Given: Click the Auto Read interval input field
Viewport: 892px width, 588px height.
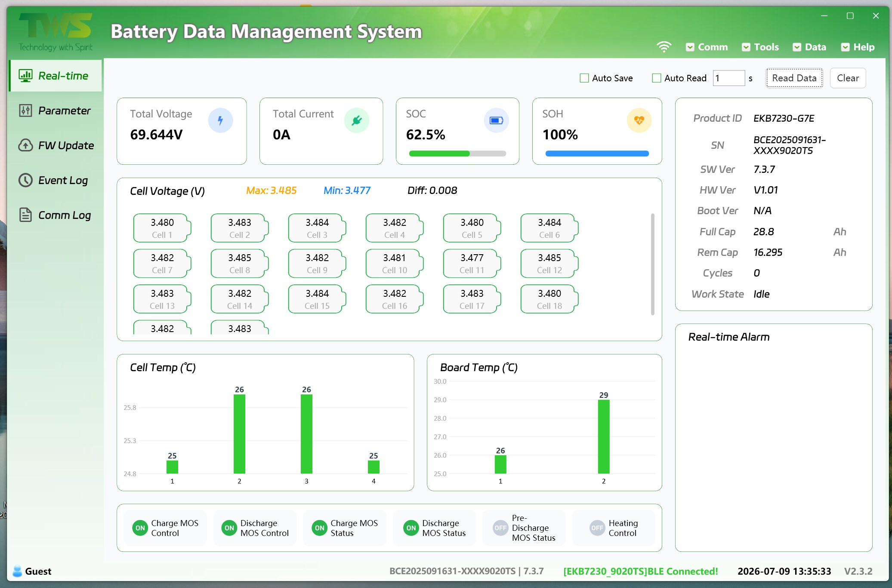Looking at the screenshot, I should point(728,78).
